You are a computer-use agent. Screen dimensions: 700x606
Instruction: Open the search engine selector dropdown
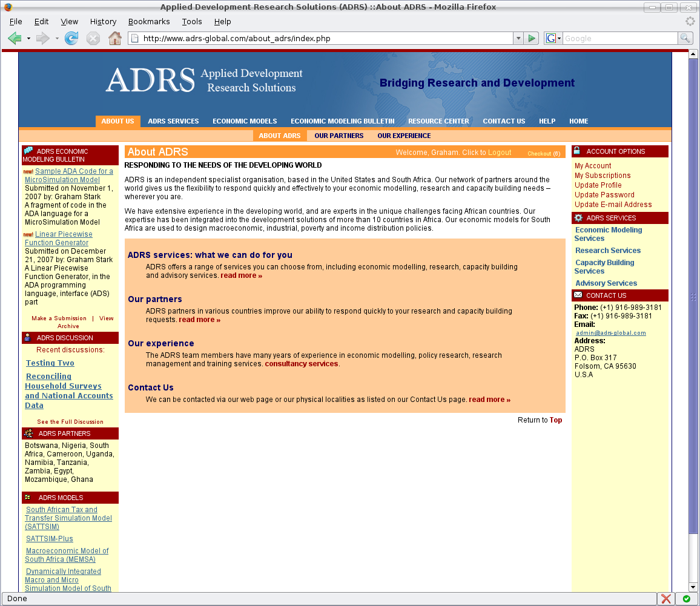(553, 39)
